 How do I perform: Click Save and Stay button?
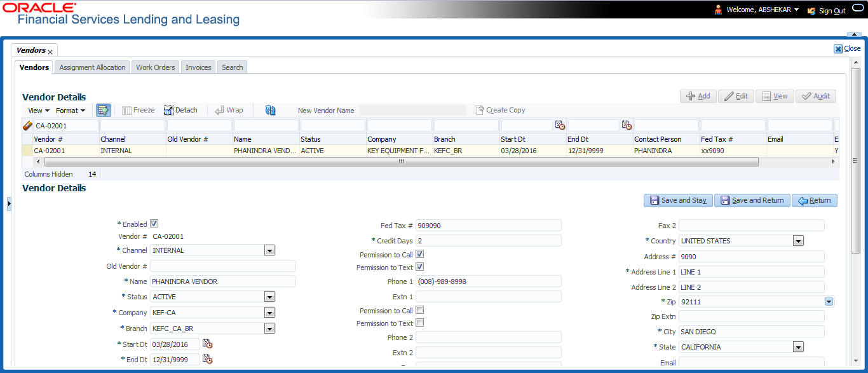(x=678, y=200)
